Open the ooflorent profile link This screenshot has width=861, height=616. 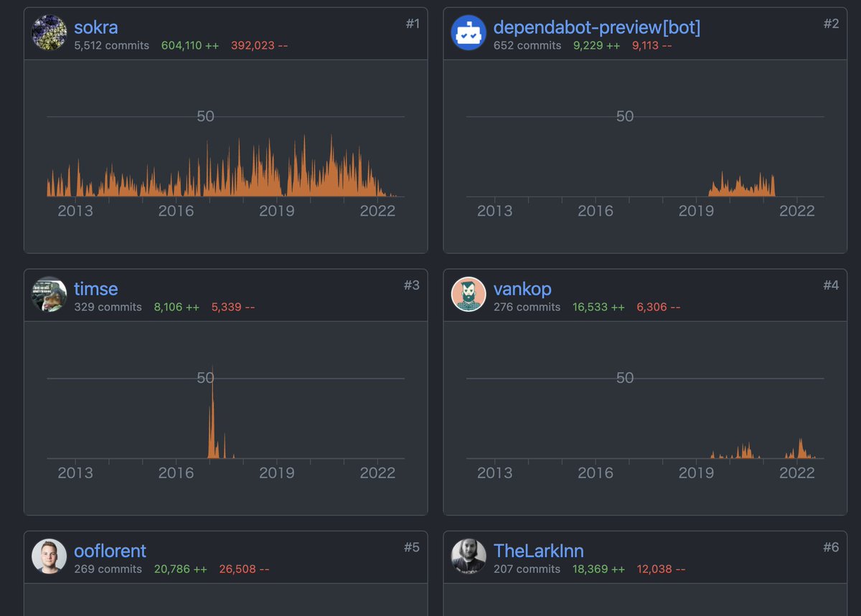(x=110, y=551)
